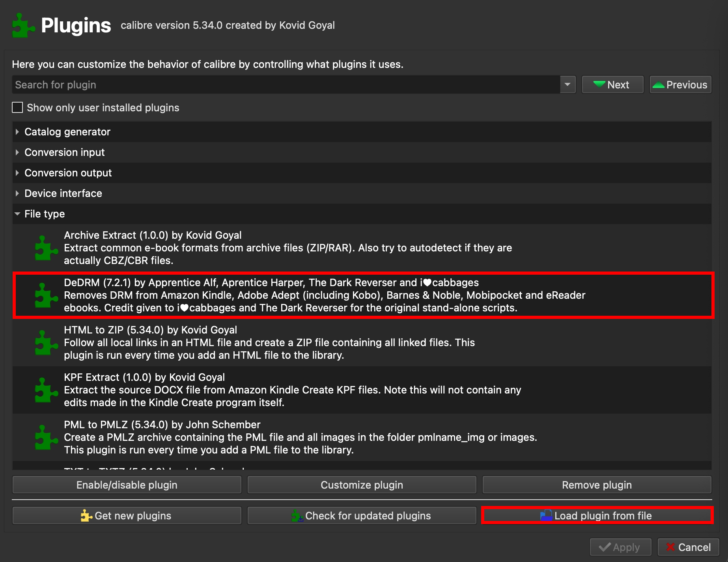The image size is (728, 562).
Task: Click Remove plugin button
Action: pos(597,485)
